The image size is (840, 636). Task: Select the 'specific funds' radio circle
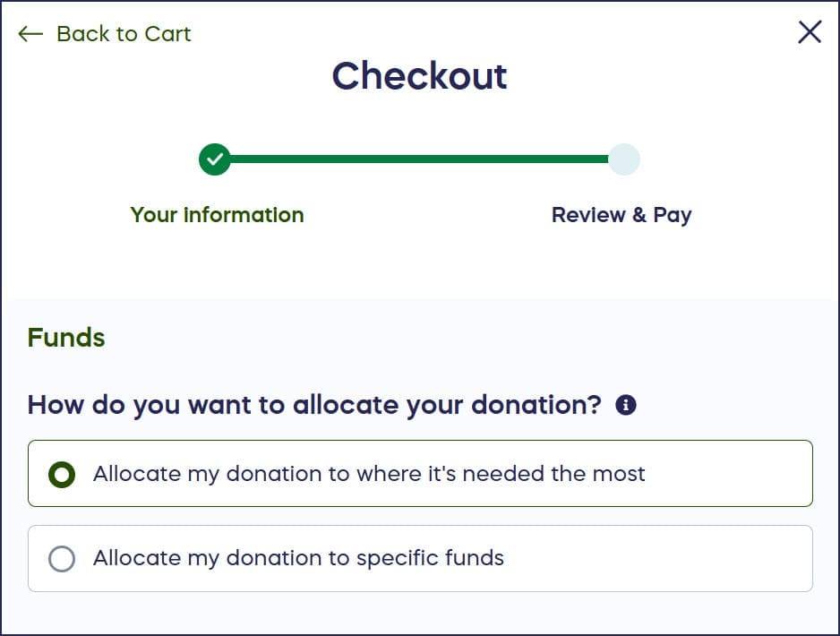[62, 559]
